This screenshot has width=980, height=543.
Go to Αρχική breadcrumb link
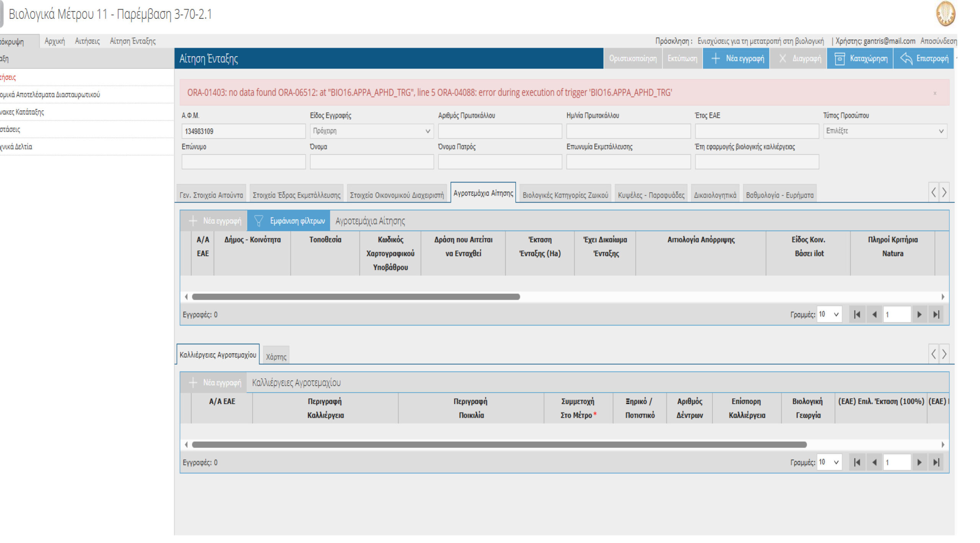(55, 41)
